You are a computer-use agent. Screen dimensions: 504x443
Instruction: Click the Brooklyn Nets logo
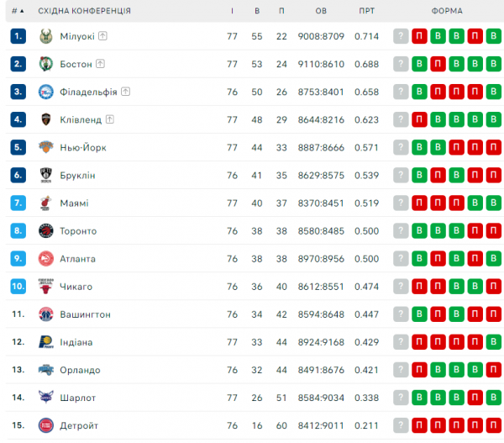(46, 175)
